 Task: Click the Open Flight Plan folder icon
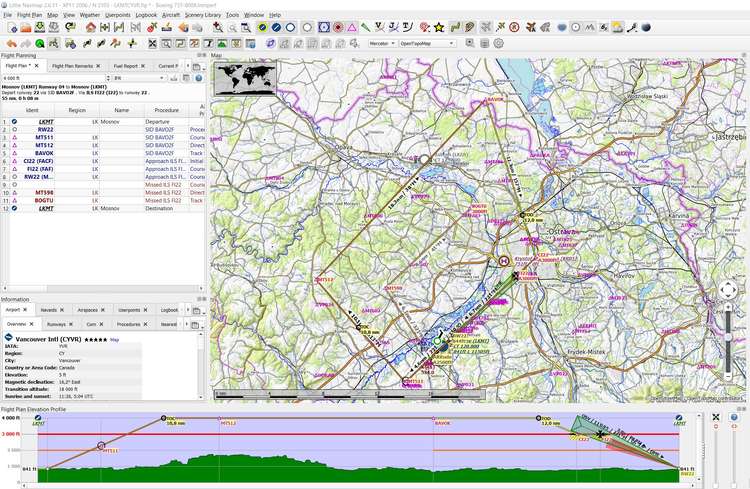(x=24, y=28)
